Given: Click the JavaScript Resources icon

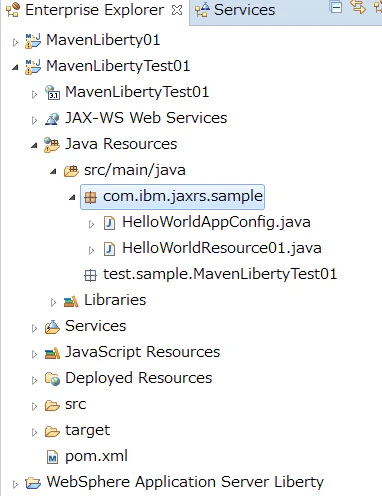Looking at the screenshot, I should 52,353.
